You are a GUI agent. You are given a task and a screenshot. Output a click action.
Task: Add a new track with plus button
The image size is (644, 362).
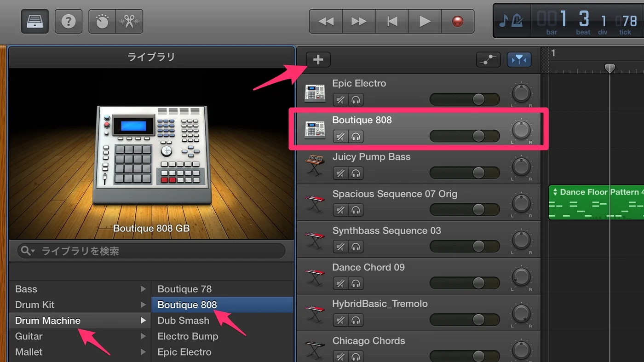pos(318,59)
